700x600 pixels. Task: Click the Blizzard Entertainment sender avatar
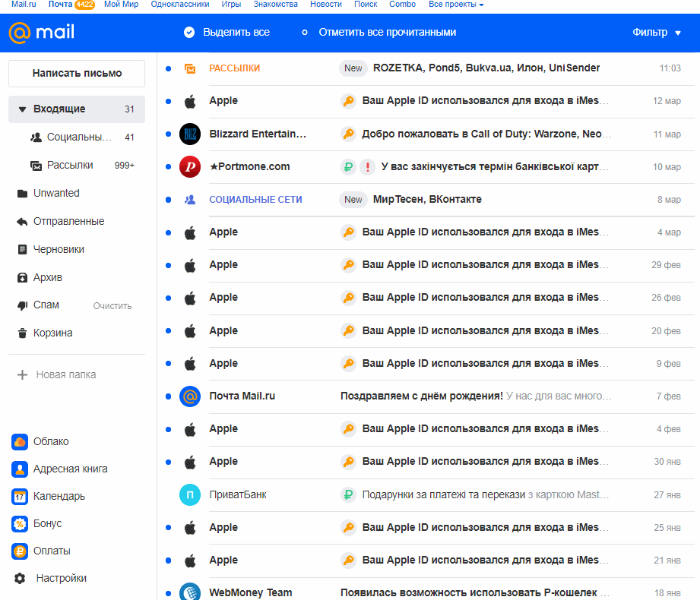(190, 134)
